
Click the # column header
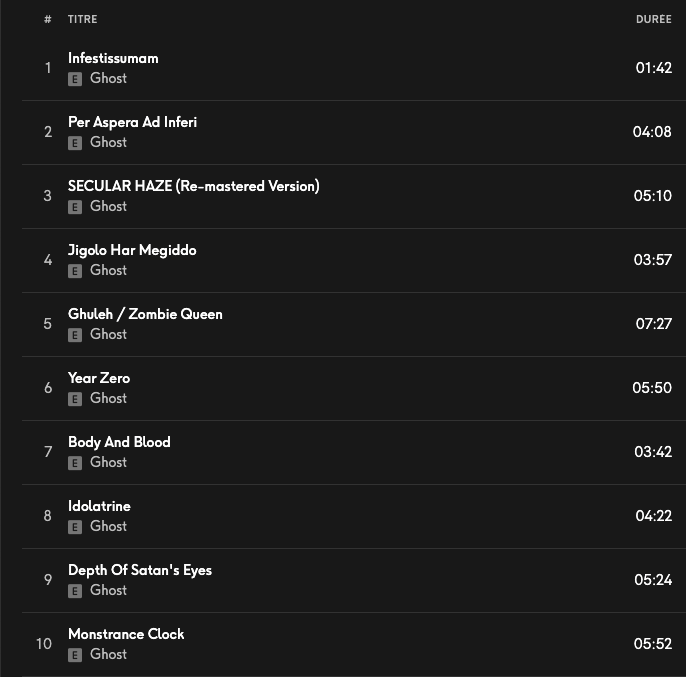click(48, 20)
